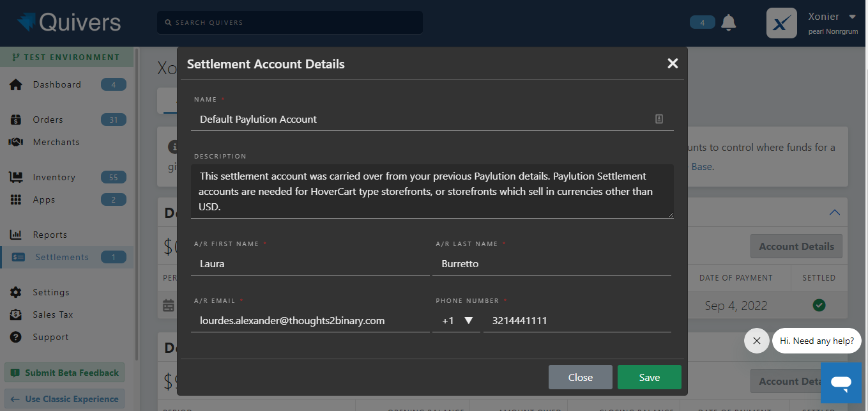868x411 pixels.
Task: Dismiss the help chat bubble X
Action: [x=757, y=341]
